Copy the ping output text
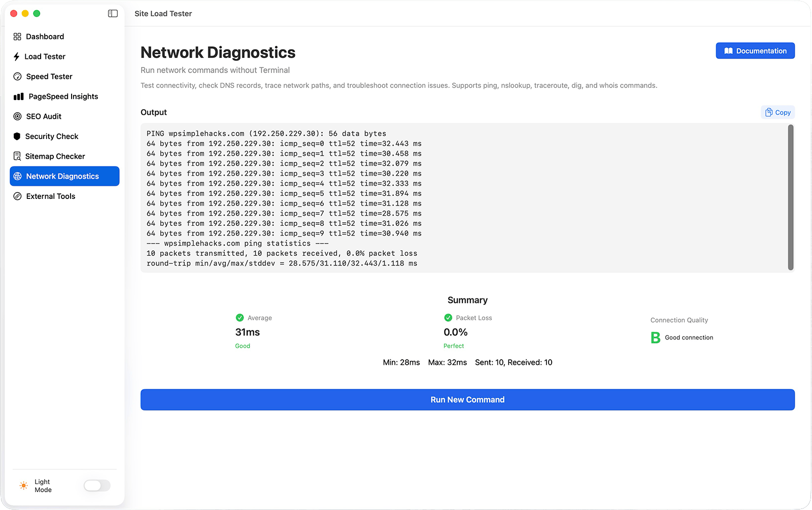 (777, 112)
